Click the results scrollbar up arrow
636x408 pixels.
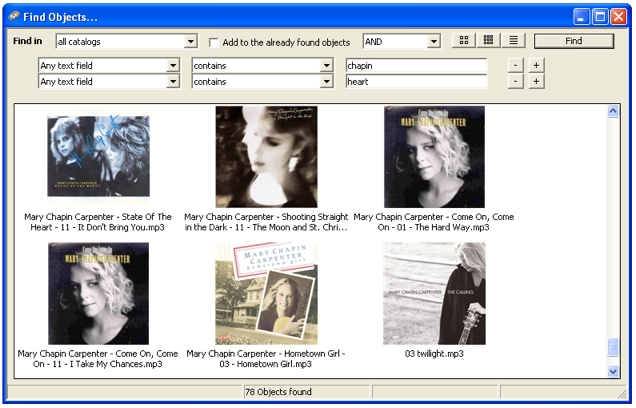(x=613, y=111)
